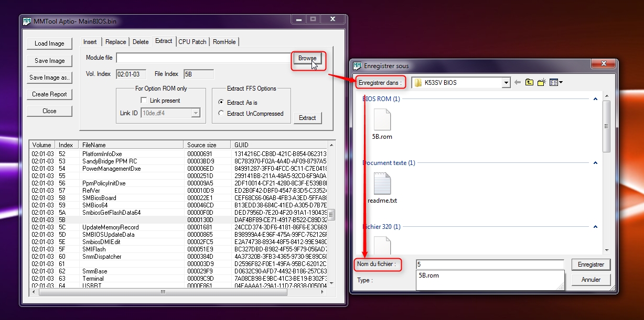This screenshot has height=320, width=644.
Task: Collapse the BIOS ROM group
Action: 595,98
